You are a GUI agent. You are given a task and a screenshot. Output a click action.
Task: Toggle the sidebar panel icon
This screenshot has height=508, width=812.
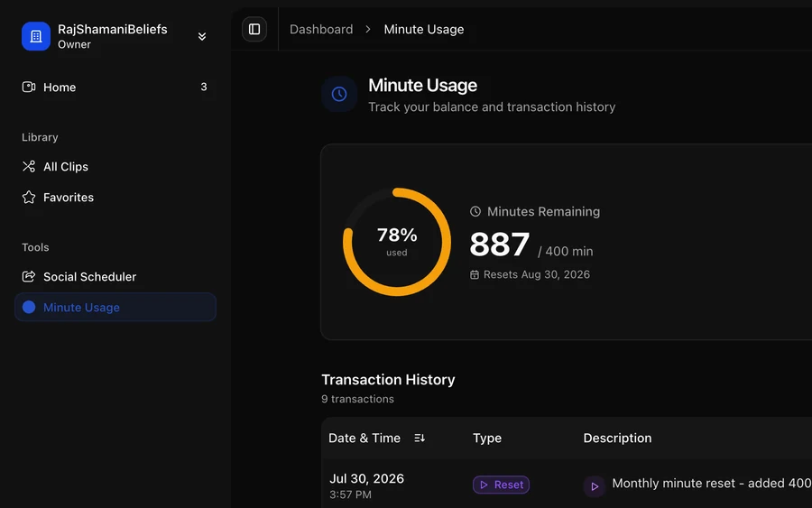pos(254,29)
